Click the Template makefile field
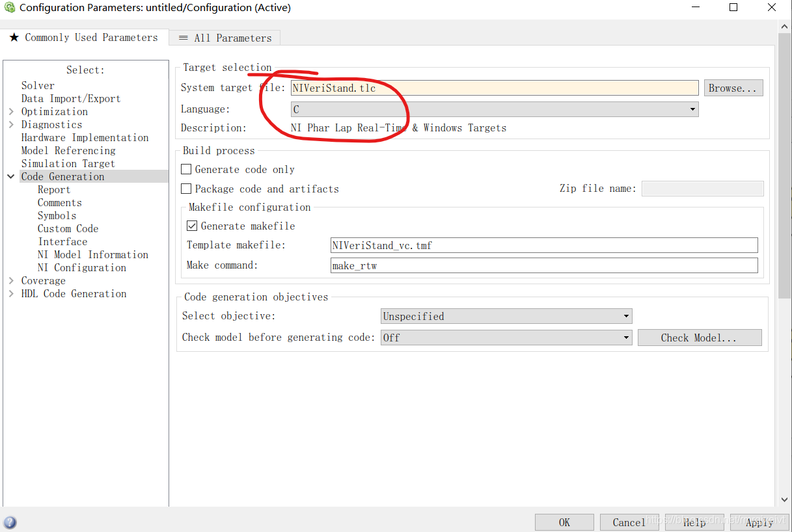This screenshot has width=792, height=532. [544, 245]
